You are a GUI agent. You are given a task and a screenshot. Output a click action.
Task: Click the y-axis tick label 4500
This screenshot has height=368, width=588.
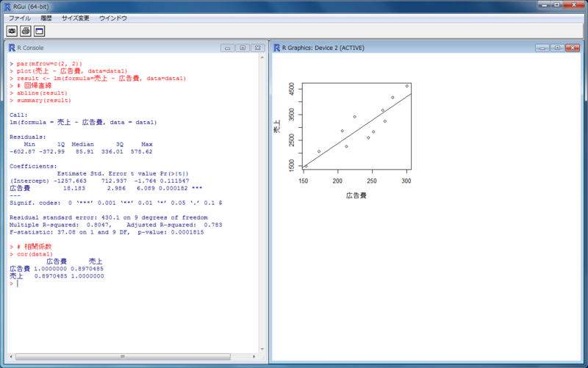[292, 90]
